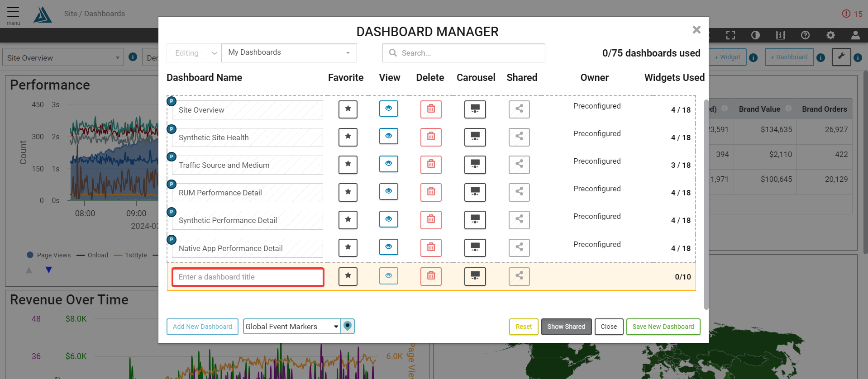Toggle contrast theme icon
The height and width of the screenshot is (379, 868).
pos(755,35)
